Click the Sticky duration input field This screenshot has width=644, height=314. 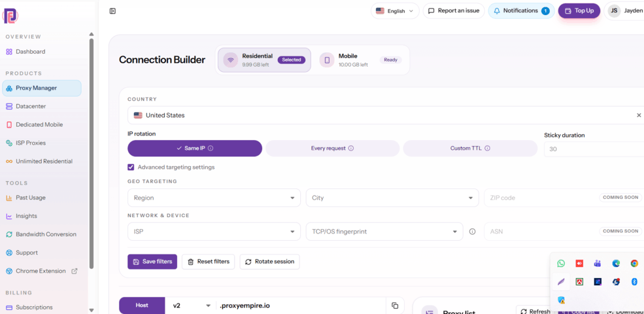[594, 149]
